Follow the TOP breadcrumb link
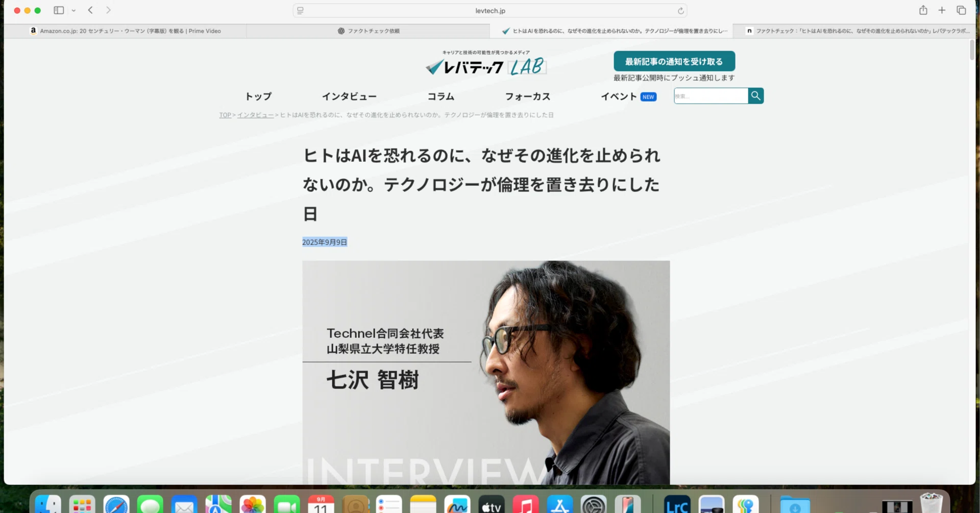This screenshot has height=513, width=980. [x=225, y=115]
